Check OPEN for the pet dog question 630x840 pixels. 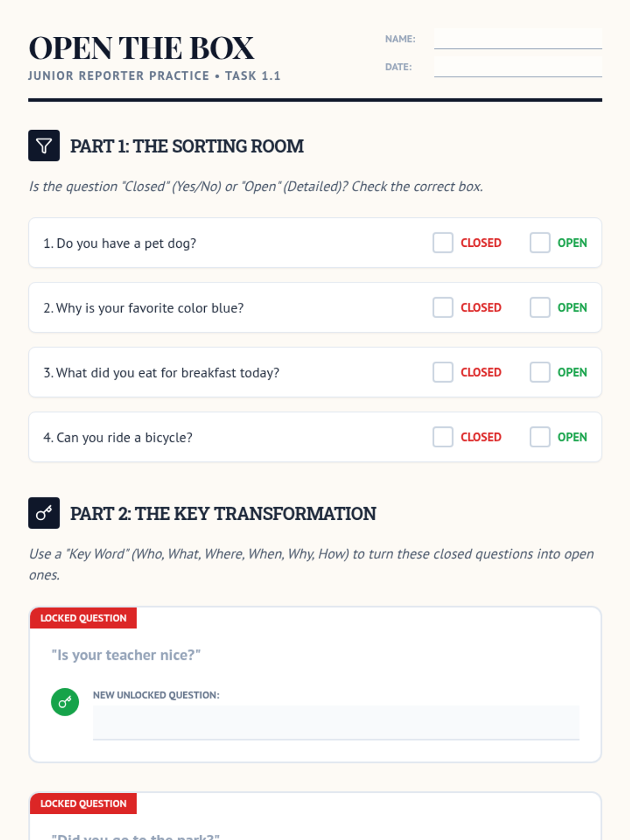[x=540, y=243]
